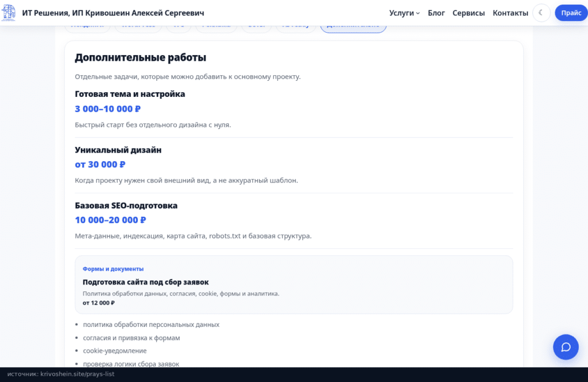This screenshot has height=382, width=588.
Task: Click the cookie-уведомление bullet
Action: (x=115, y=351)
